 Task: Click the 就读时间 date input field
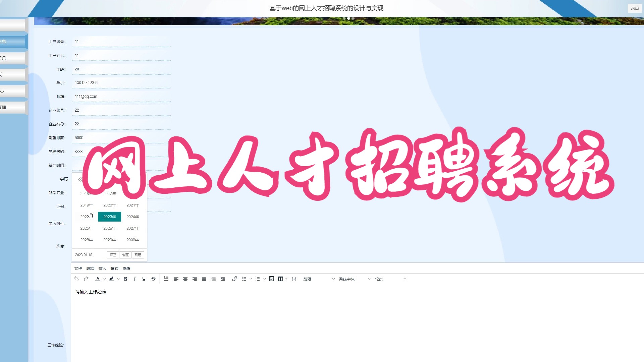pos(121,165)
